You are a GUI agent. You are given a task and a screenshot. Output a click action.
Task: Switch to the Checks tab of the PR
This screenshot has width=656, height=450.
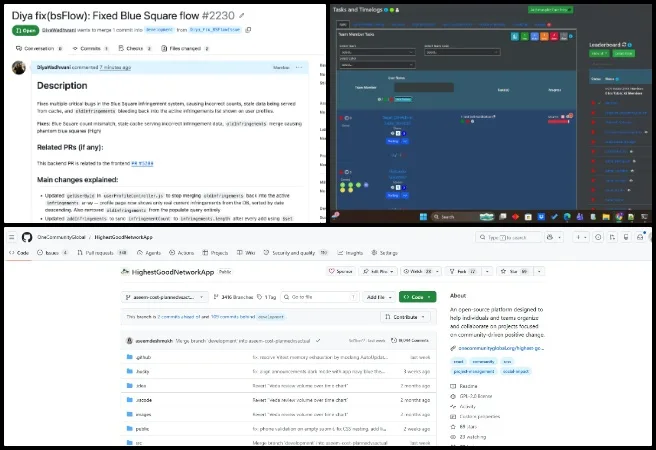[135, 49]
